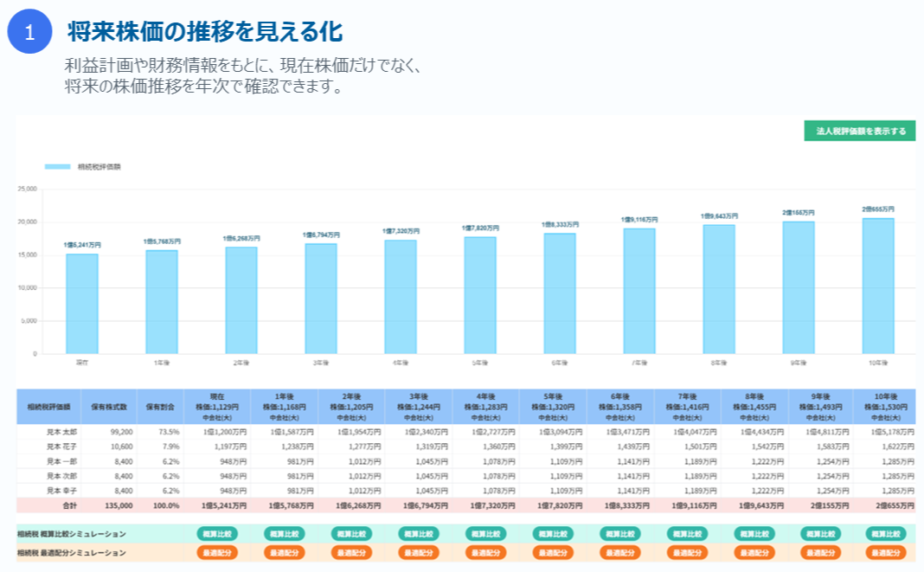The image size is (924, 572).
Task: Toggle the 相続税評価額 legend color swatch
Action: (x=58, y=167)
